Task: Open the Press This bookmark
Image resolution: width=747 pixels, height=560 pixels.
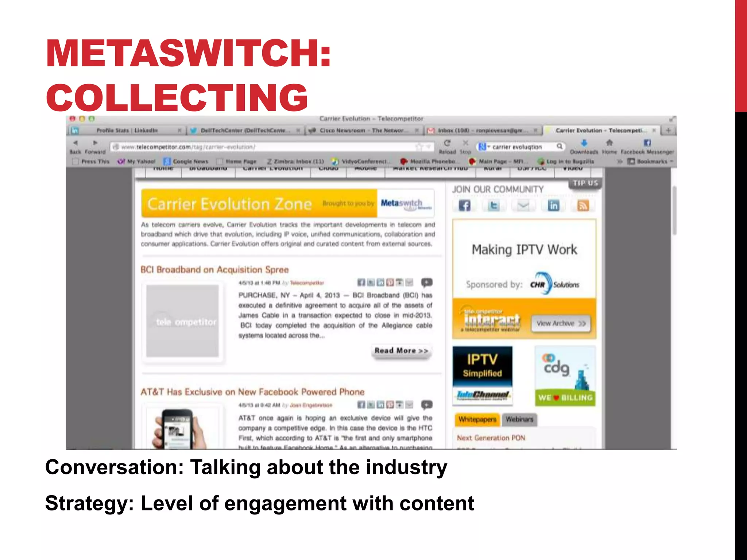Action: point(91,162)
